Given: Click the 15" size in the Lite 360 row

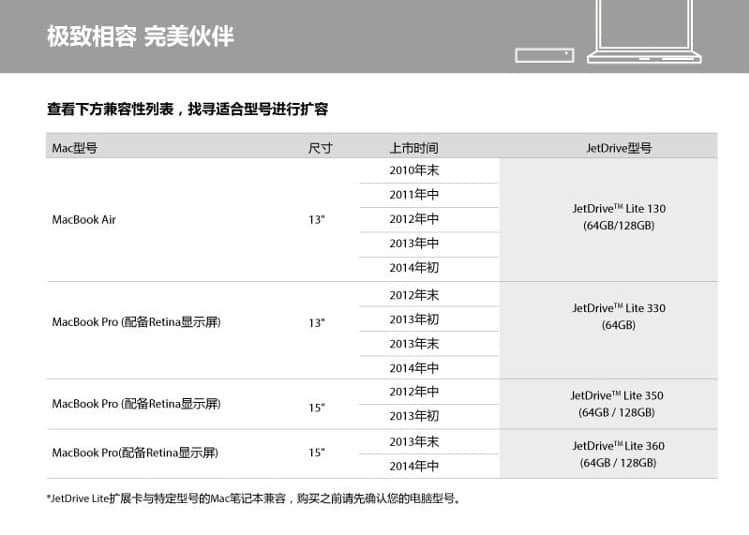Looking at the screenshot, I should pos(317,452).
